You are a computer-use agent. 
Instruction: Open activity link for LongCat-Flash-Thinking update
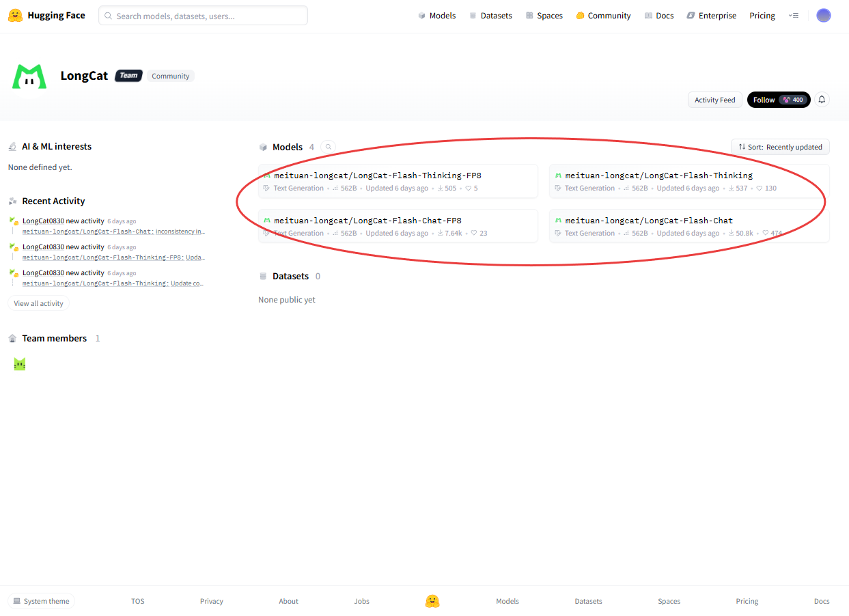pyautogui.click(x=113, y=283)
